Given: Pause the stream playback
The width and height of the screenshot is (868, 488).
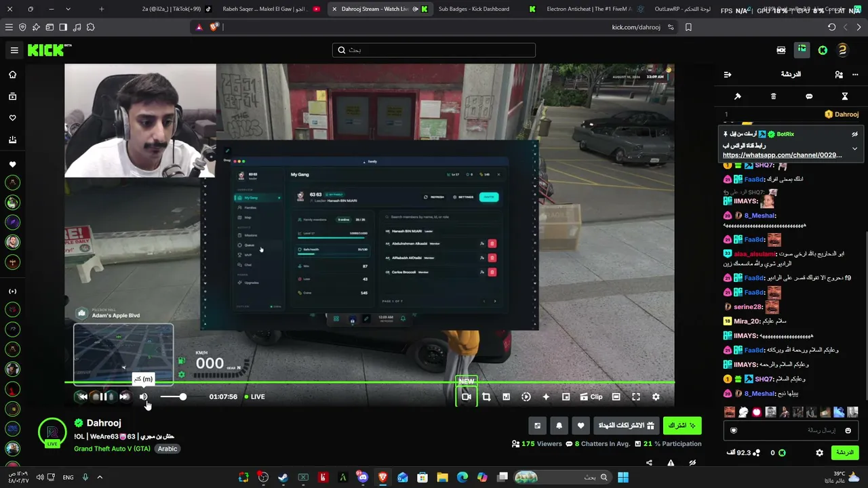Looking at the screenshot, I should tap(103, 396).
